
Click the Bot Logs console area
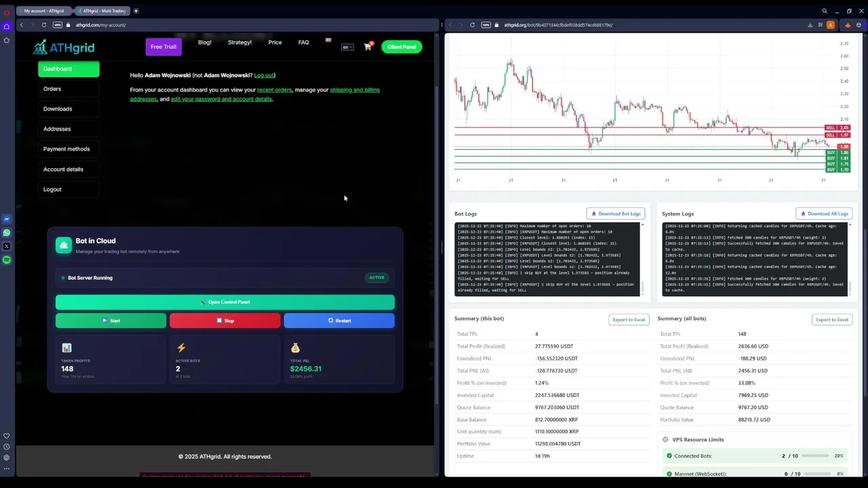(x=547, y=259)
